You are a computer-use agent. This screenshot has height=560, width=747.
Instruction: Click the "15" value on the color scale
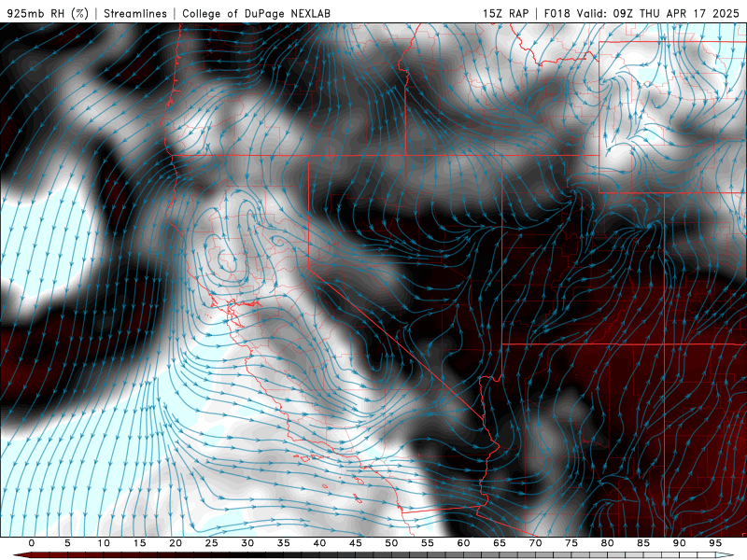click(x=139, y=543)
